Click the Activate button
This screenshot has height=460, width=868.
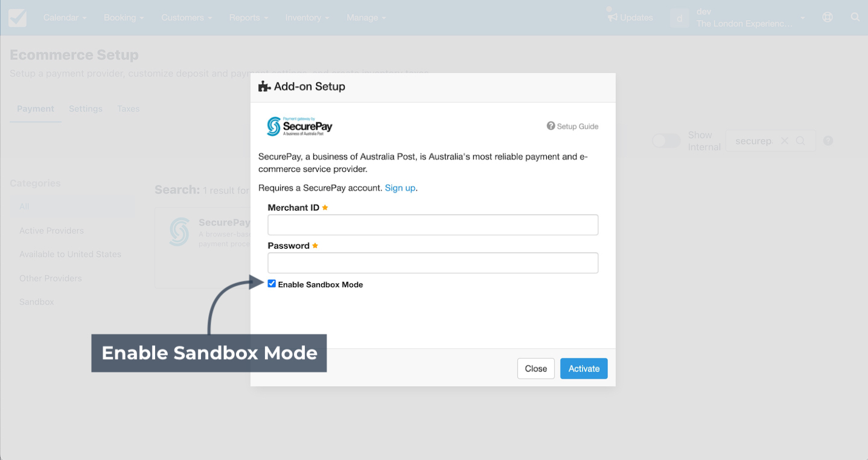point(584,368)
